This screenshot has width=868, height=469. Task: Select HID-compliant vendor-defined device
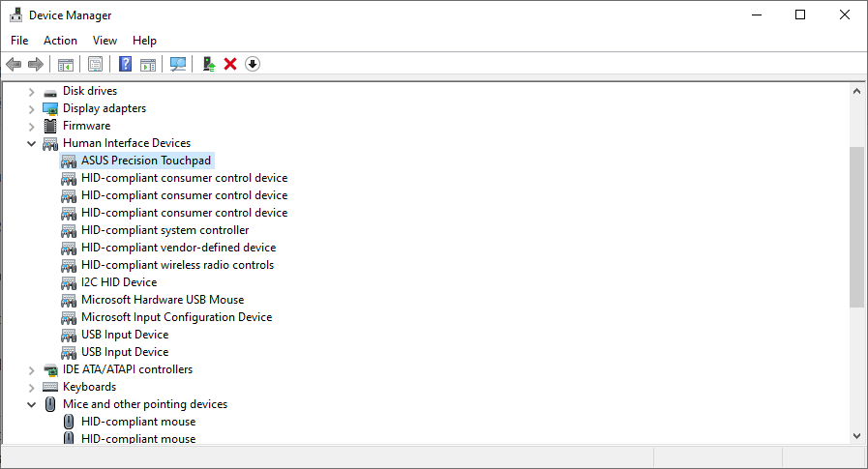(178, 248)
